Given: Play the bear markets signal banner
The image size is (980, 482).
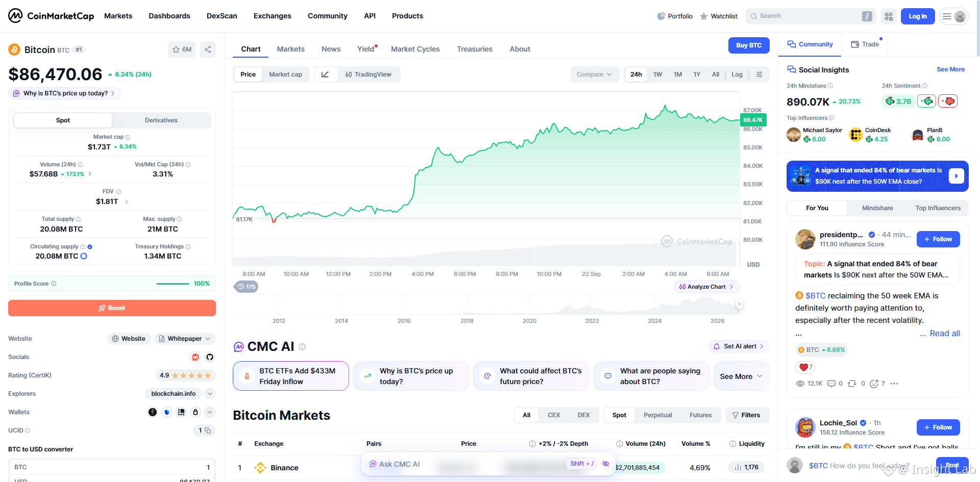Looking at the screenshot, I should click(956, 176).
